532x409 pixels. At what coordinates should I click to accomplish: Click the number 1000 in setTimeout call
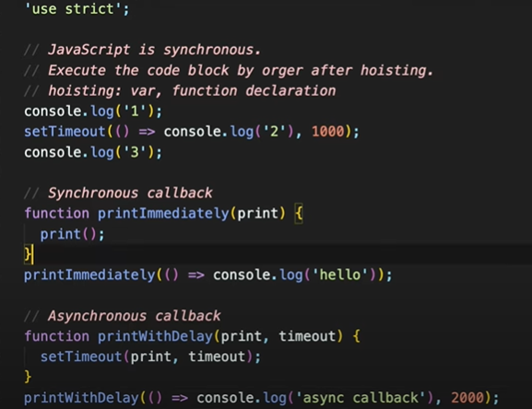pos(327,132)
